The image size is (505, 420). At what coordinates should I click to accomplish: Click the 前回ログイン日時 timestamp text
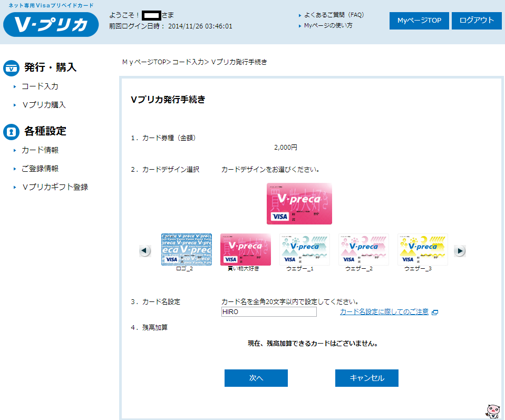point(171,26)
